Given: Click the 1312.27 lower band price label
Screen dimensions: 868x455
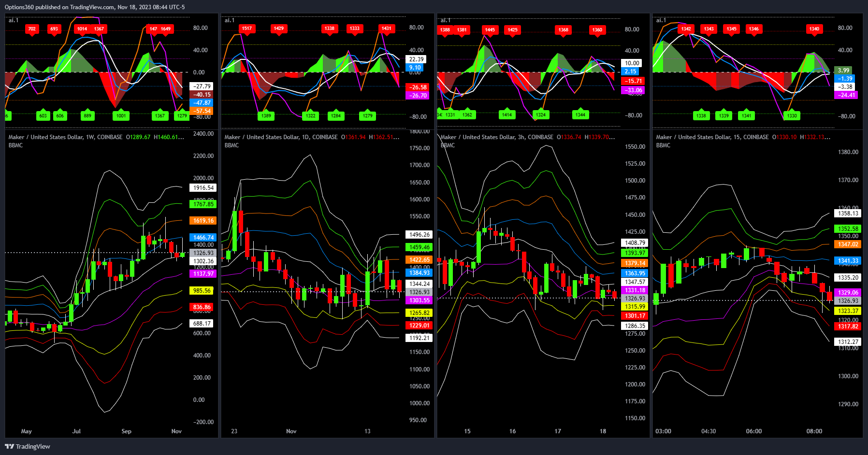Looking at the screenshot, I should pos(848,342).
